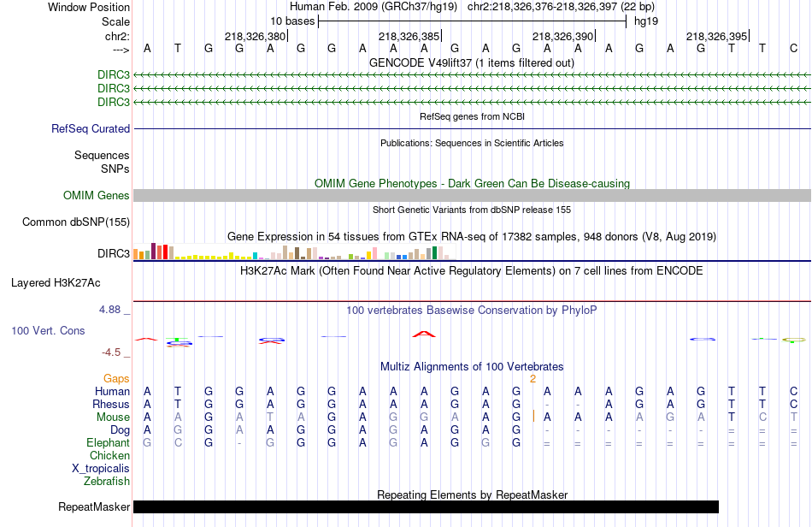Click the Sequences track label
812x527 pixels.
(102, 155)
